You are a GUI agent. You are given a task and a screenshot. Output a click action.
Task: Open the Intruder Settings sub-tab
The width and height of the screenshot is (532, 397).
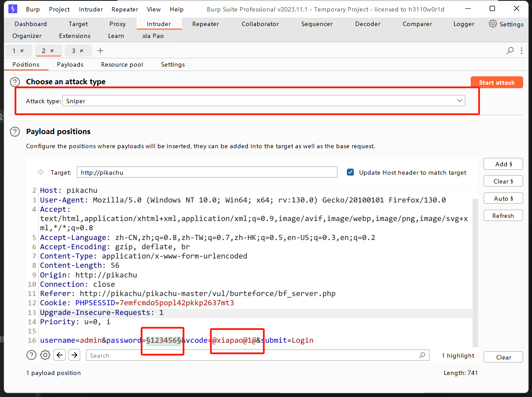[x=173, y=64]
